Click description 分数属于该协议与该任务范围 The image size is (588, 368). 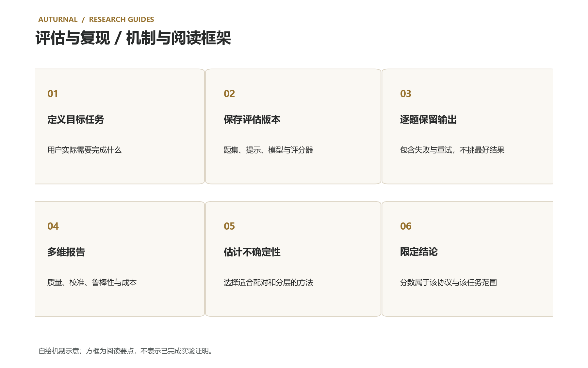click(449, 283)
